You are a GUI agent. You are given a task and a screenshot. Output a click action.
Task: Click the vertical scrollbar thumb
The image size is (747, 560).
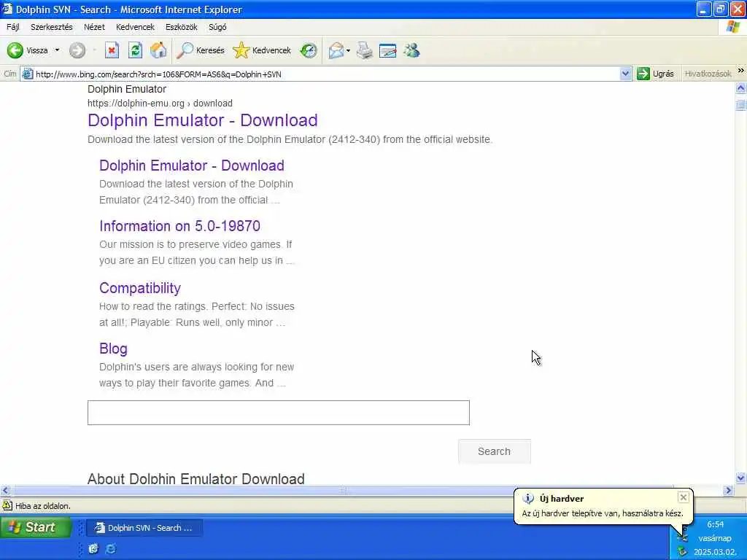741,104
